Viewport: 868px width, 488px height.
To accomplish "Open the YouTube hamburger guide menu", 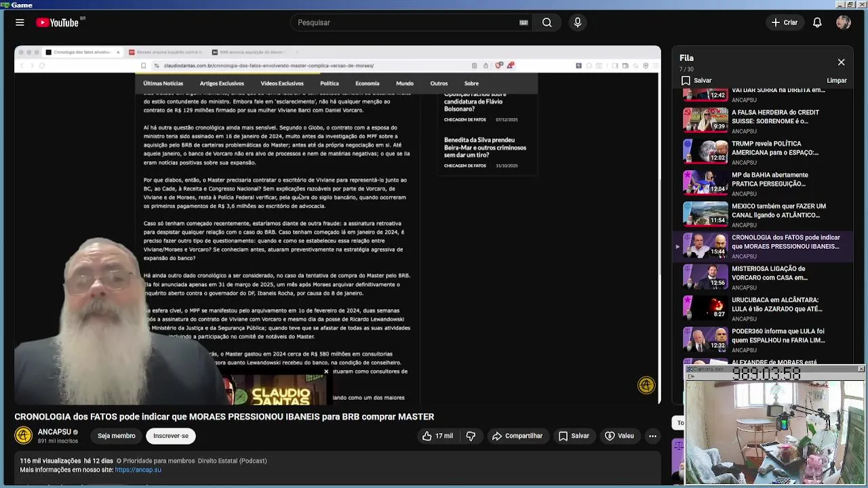I will (x=20, y=22).
